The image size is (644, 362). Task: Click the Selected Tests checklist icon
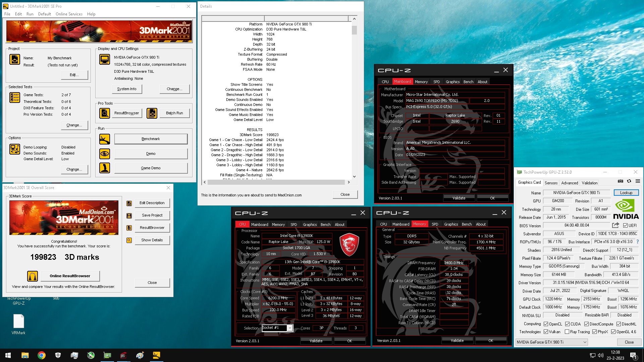pos(15,97)
